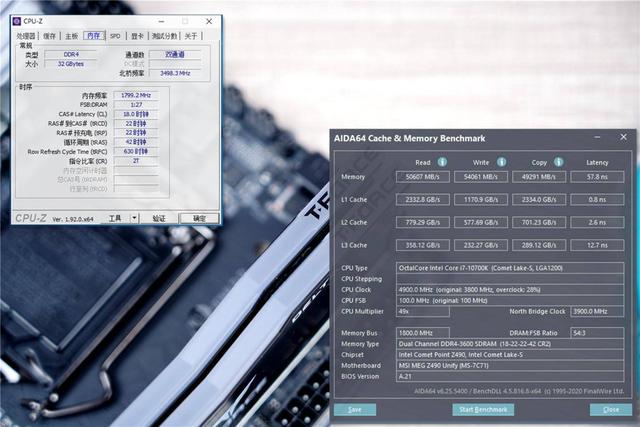The width and height of the screenshot is (640, 427).
Task: Click the Save button in AIDA64
Action: click(x=355, y=409)
